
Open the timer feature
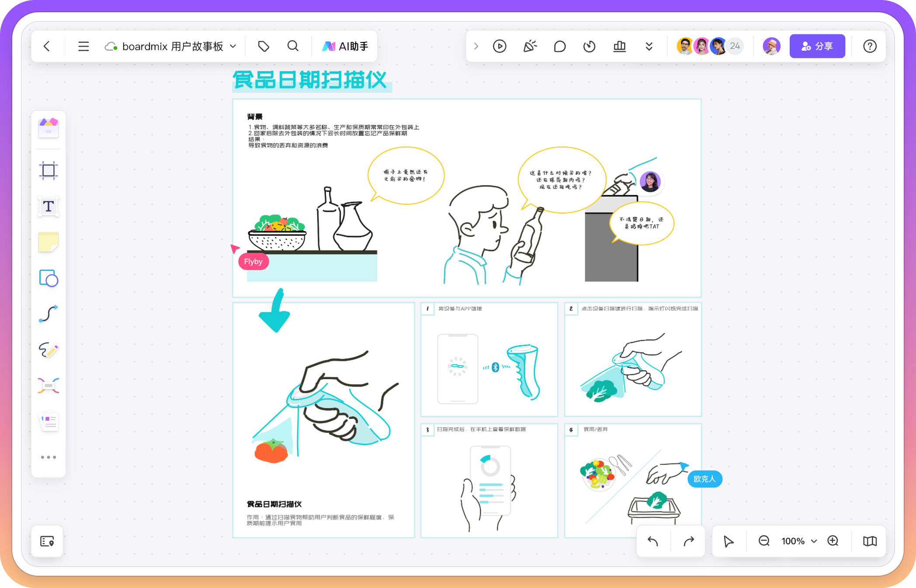point(589,46)
